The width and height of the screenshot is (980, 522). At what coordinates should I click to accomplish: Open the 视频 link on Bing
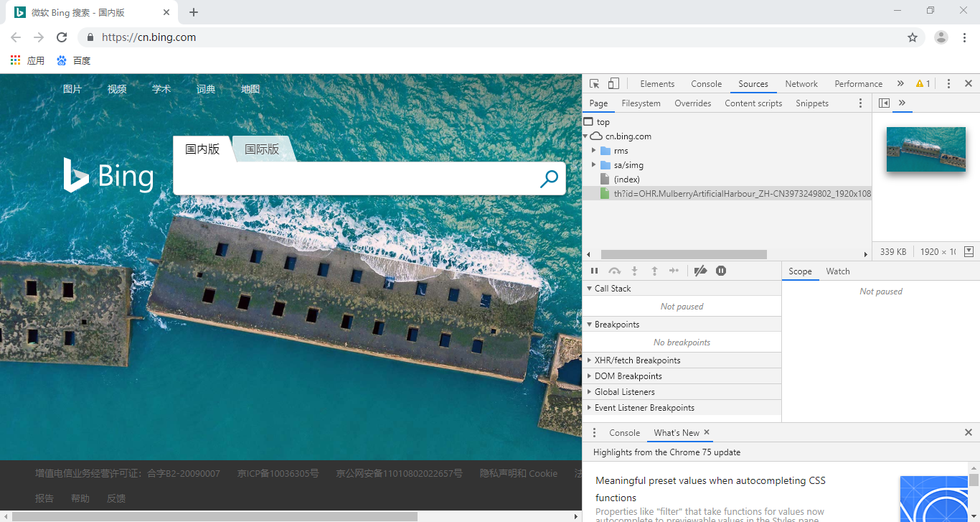pos(117,89)
